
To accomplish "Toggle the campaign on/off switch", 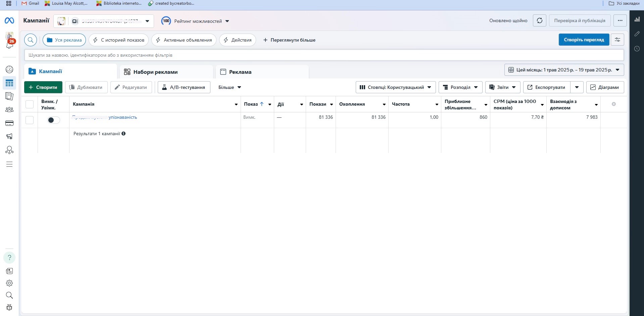I will pos(54,120).
